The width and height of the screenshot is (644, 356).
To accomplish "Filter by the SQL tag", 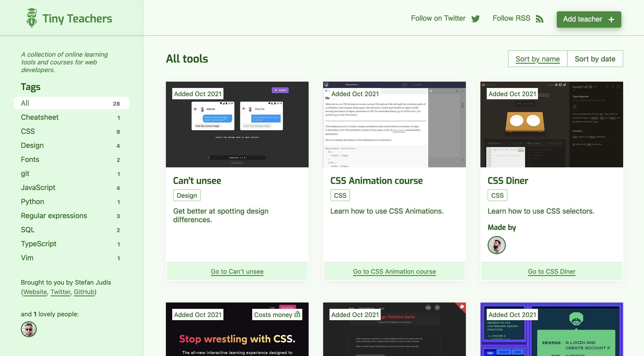I will coord(72,229).
